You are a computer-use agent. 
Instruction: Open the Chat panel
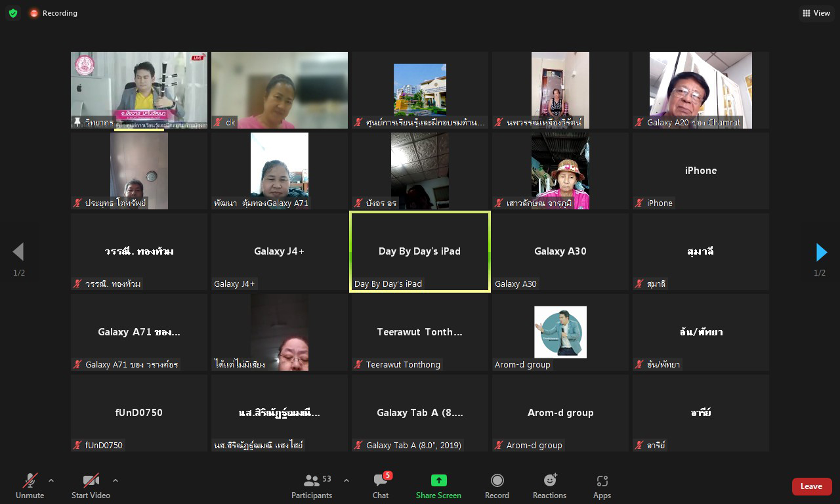click(381, 486)
